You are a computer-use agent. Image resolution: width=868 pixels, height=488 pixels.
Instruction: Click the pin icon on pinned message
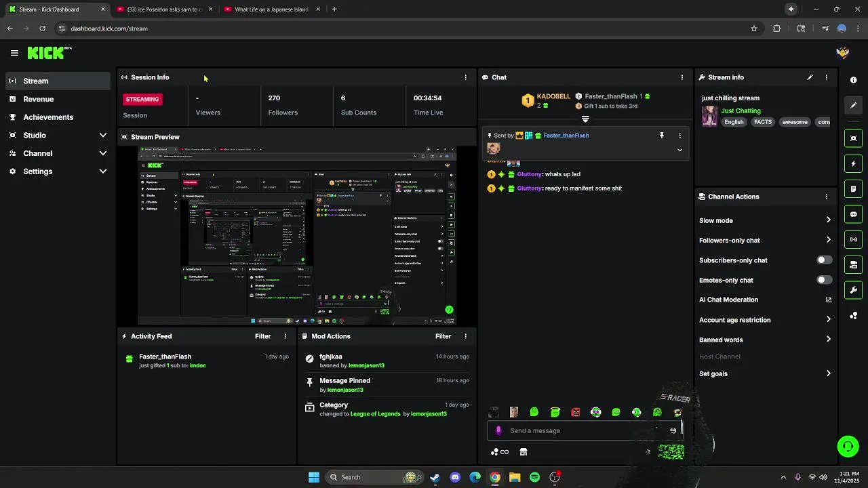pyautogui.click(x=662, y=136)
